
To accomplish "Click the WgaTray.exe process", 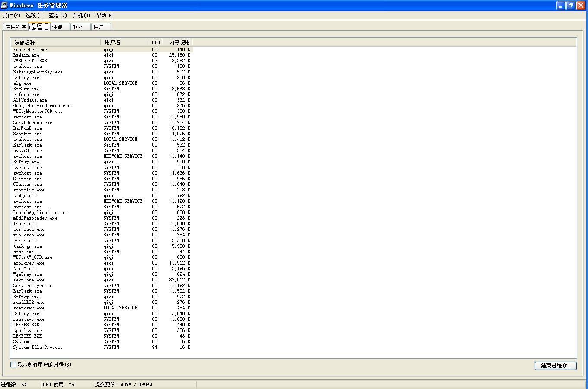I will pos(102,274).
